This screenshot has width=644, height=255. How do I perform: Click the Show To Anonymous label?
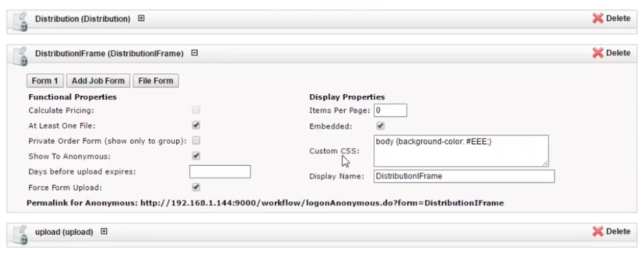(69, 156)
